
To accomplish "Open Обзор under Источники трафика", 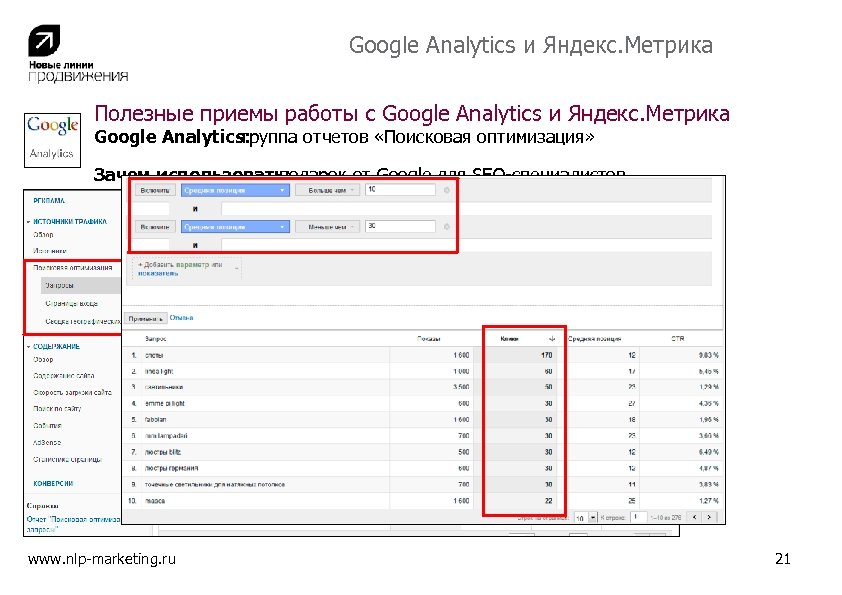I will 43,235.
